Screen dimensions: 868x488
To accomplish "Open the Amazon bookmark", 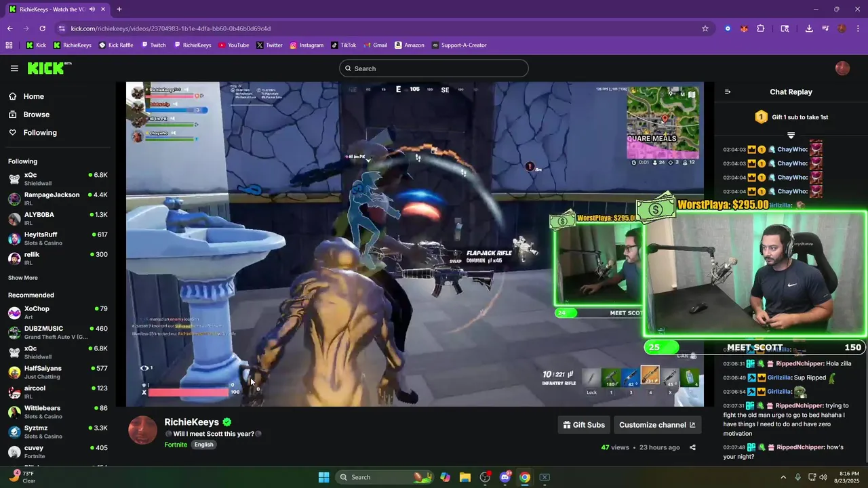I will point(409,45).
